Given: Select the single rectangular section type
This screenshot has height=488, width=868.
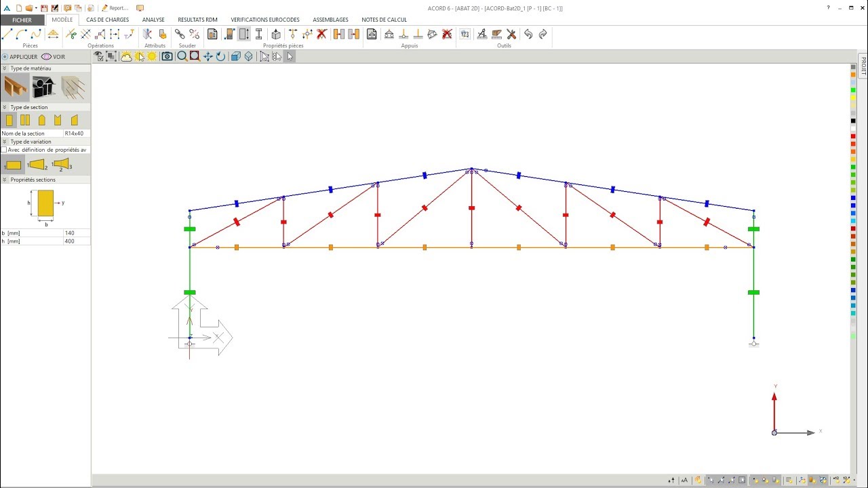Looking at the screenshot, I should tap(9, 120).
